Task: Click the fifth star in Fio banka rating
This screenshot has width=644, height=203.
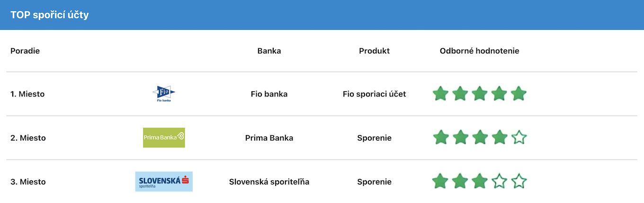Action: click(x=519, y=94)
